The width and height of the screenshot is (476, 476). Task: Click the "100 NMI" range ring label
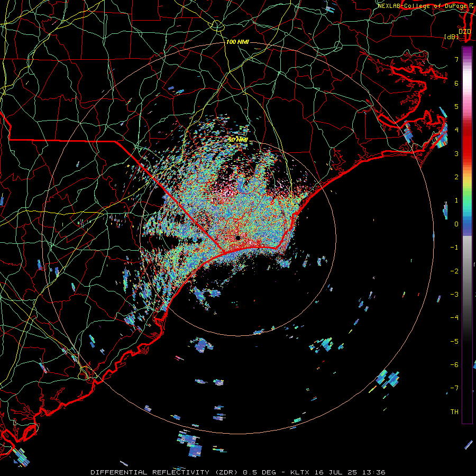click(237, 42)
